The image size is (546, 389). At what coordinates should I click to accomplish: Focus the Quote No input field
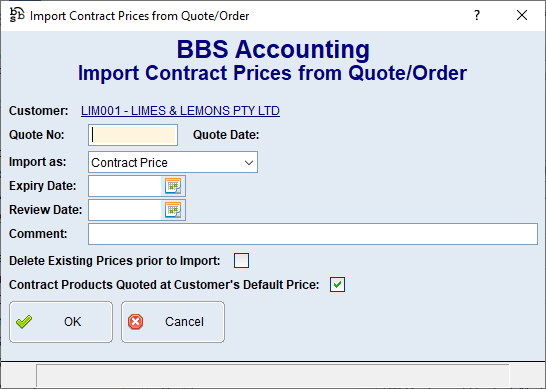[133, 135]
